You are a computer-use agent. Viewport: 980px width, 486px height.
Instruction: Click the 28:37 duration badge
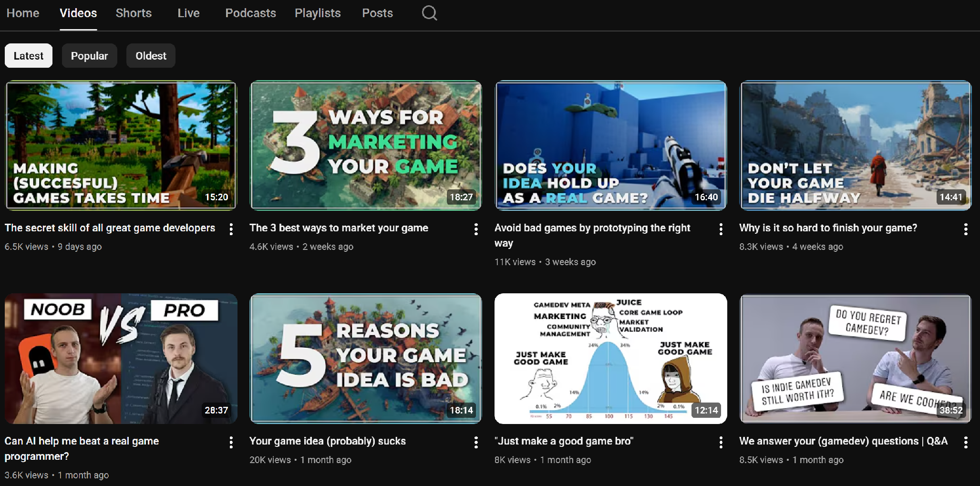(x=217, y=410)
